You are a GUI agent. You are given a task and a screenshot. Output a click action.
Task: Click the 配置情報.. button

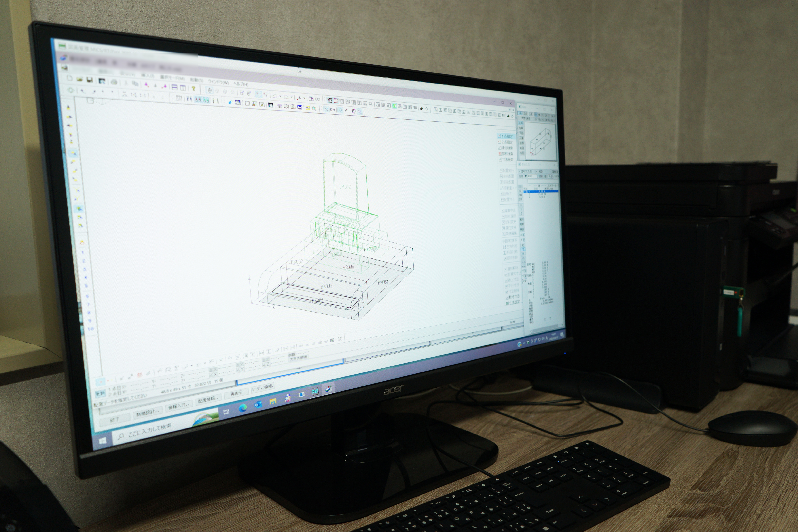209,399
